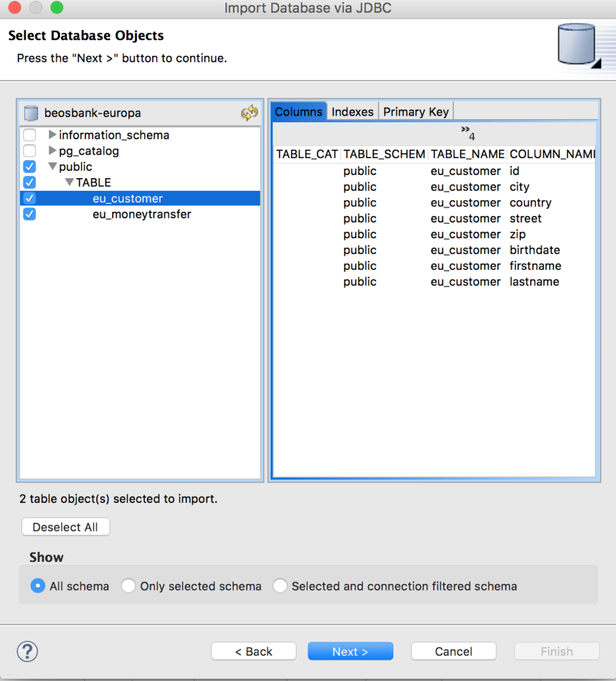
Task: Click the TABLE_CAT column header
Action: [x=306, y=154]
